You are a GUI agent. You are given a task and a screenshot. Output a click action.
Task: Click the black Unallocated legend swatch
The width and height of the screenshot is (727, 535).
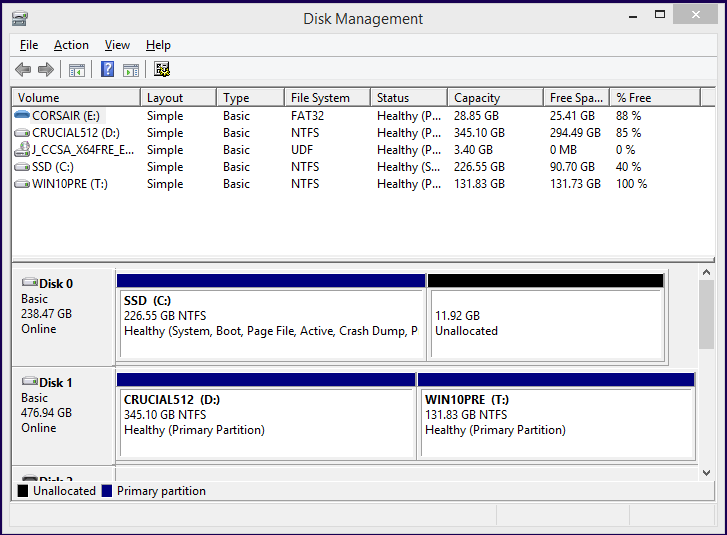23,491
